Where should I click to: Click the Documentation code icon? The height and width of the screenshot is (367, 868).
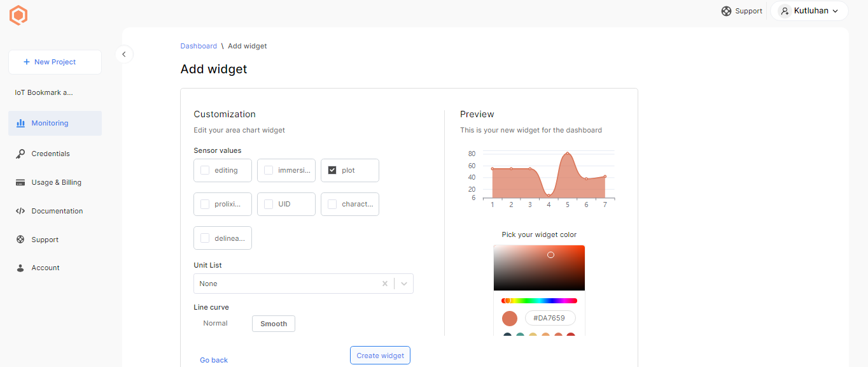point(21,210)
